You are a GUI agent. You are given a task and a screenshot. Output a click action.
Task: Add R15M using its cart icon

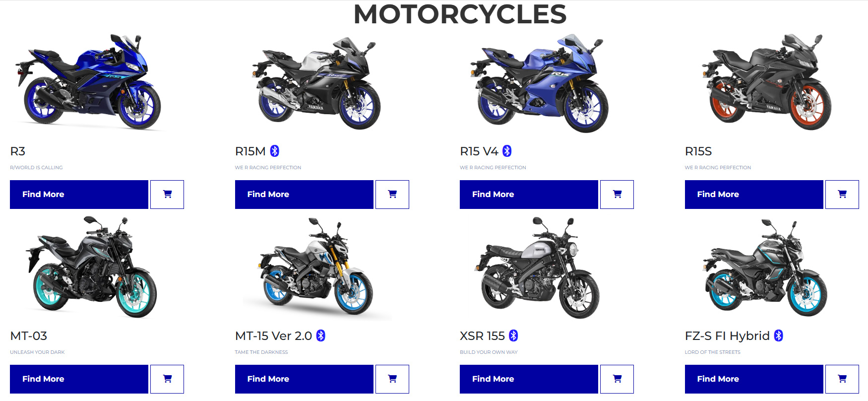(x=392, y=195)
